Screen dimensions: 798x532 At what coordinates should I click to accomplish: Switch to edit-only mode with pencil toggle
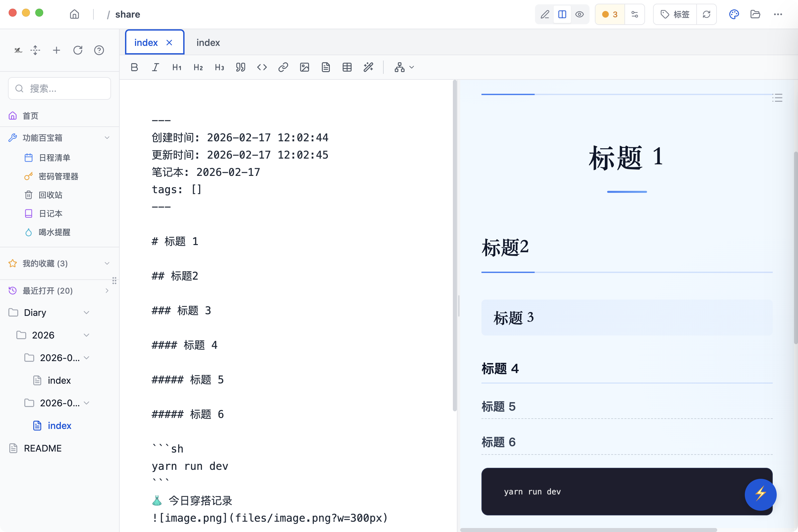545,14
